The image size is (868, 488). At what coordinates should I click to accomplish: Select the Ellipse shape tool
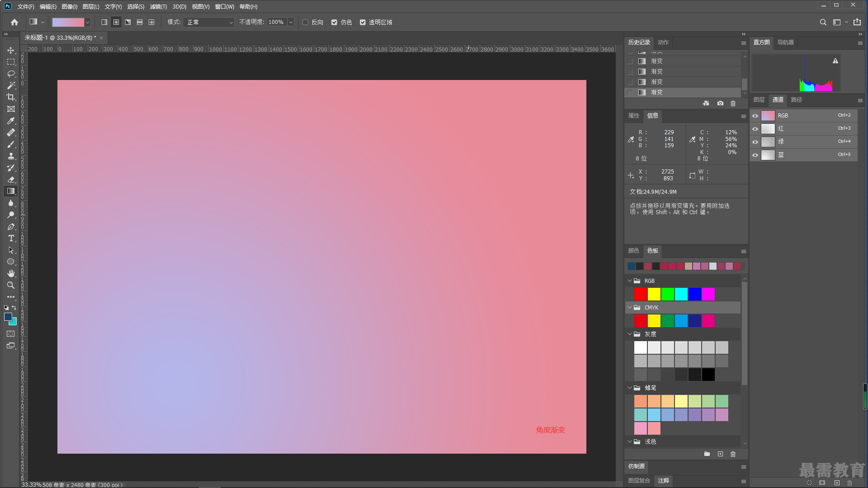11,262
